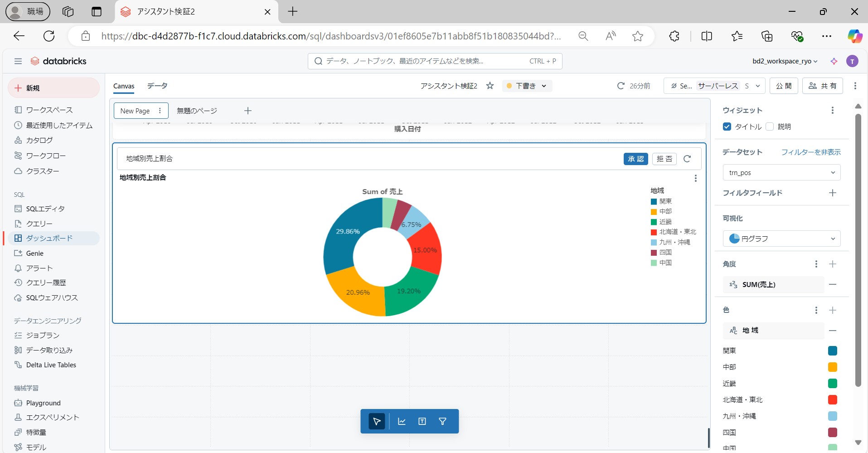Select the New Page tab
Viewport: 868px width, 453px height.
pyautogui.click(x=135, y=111)
